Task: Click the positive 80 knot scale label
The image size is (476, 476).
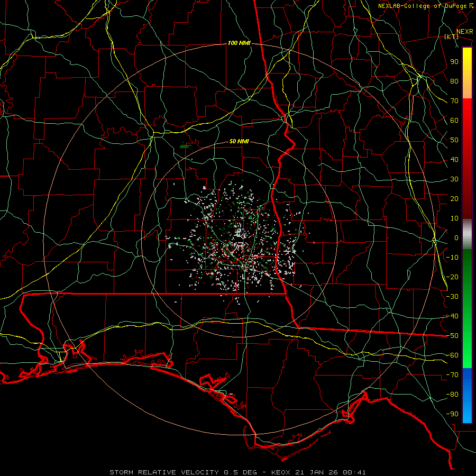Action: tap(454, 81)
